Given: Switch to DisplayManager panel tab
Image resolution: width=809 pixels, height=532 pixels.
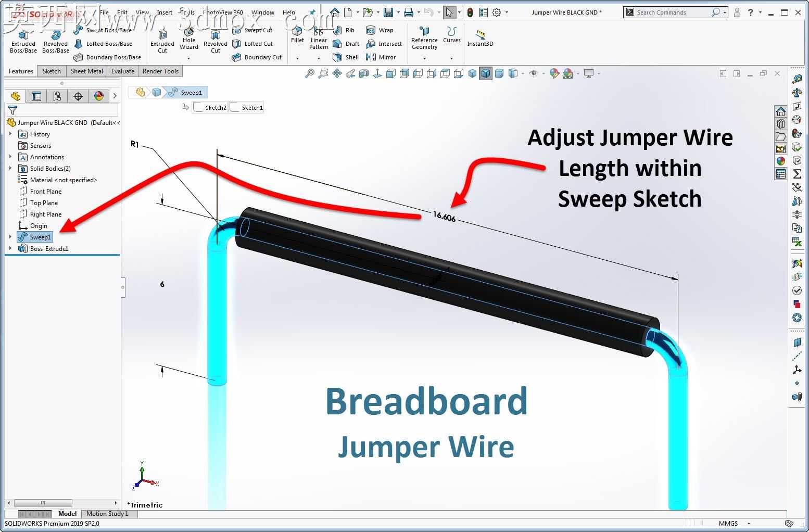Looking at the screenshot, I should tap(99, 96).
